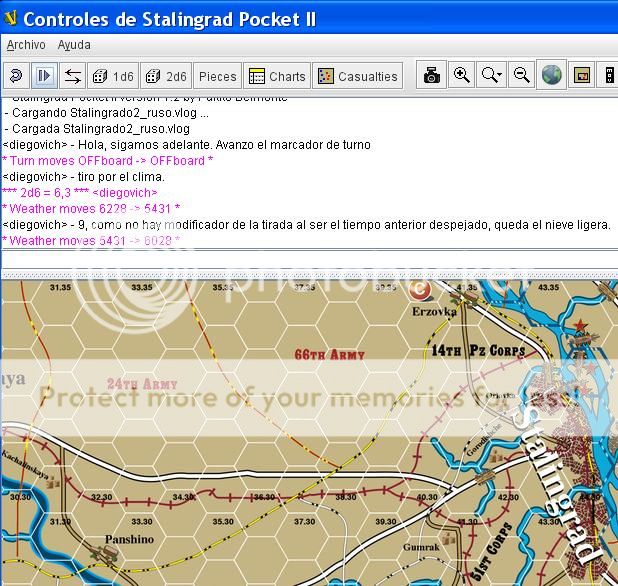Zoom in on the map
Image resolution: width=618 pixels, height=586 pixels.
click(x=462, y=75)
